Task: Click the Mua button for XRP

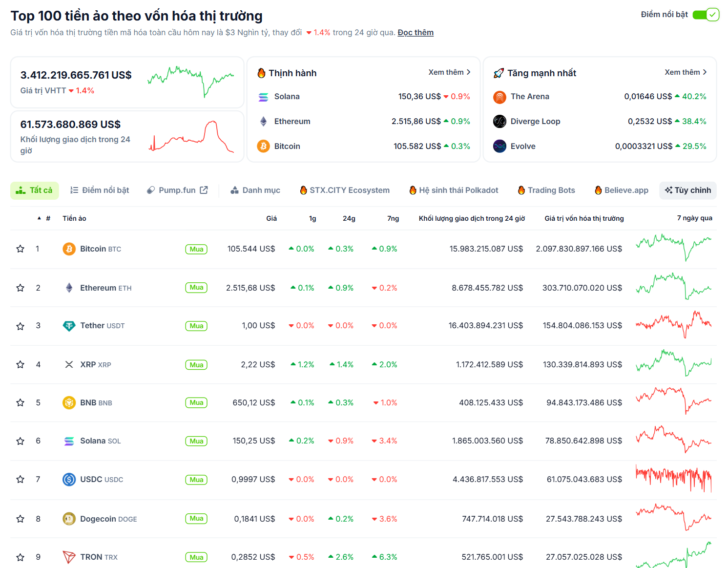Action: 196,365
